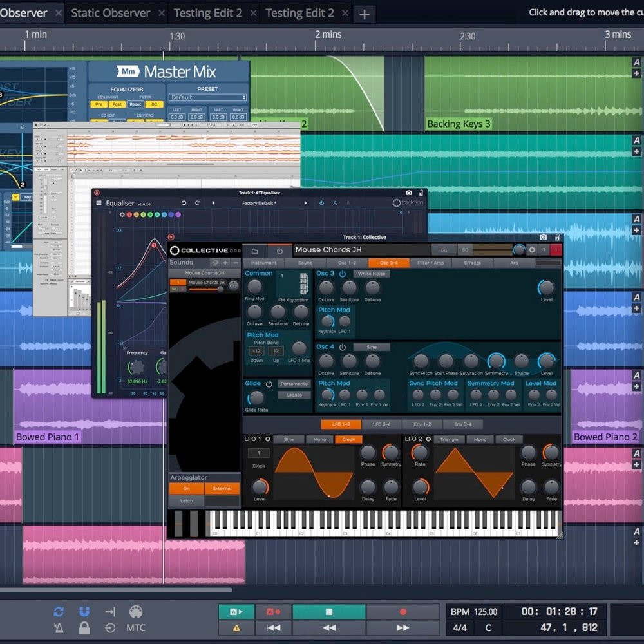This screenshot has height=644, width=644.
Task: Enable Arpeggiator Latch
Action: (x=187, y=500)
